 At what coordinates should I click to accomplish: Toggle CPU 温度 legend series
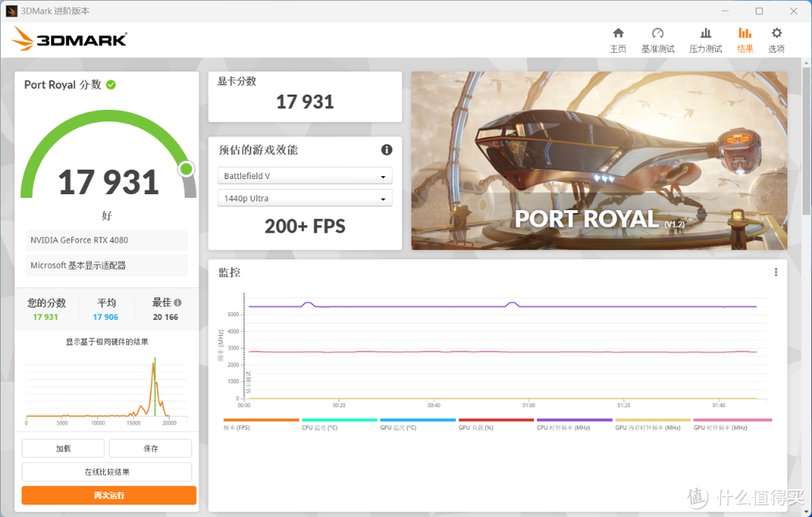(x=339, y=424)
